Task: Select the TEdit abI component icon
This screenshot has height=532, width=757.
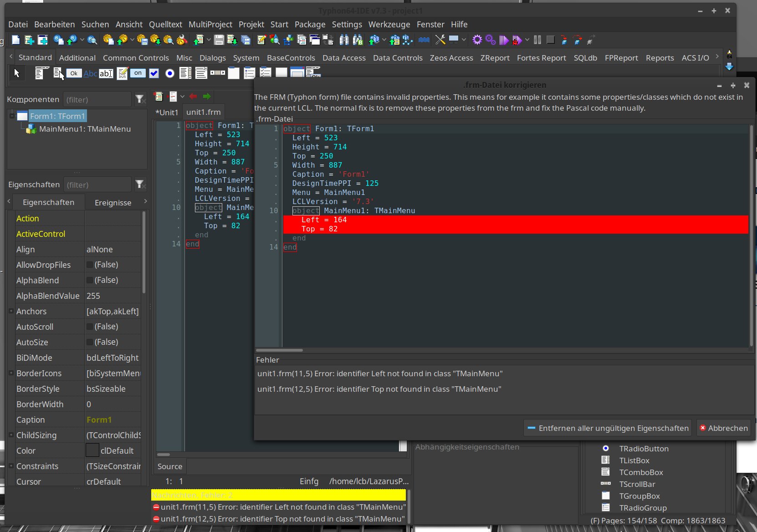Action: tap(106, 73)
